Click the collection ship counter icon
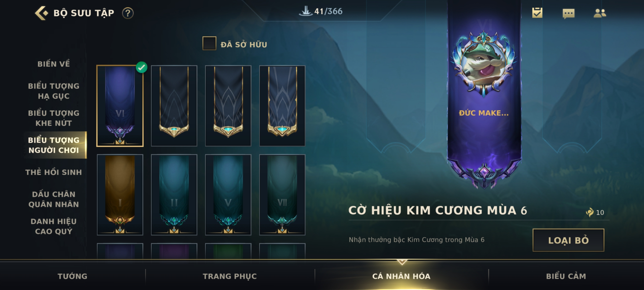 pyautogui.click(x=306, y=11)
